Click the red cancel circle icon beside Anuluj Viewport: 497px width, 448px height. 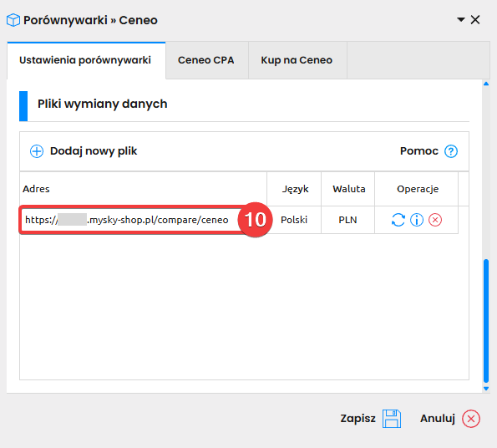click(471, 419)
